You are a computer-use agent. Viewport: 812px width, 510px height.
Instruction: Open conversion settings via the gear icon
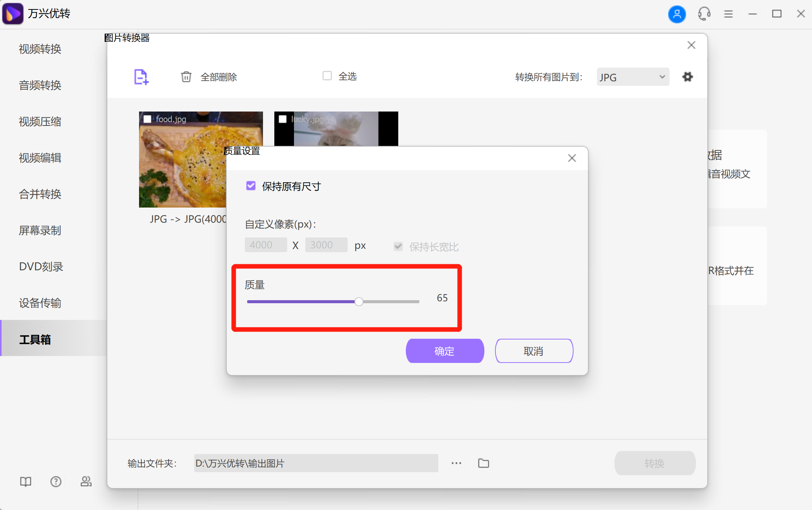click(x=688, y=77)
